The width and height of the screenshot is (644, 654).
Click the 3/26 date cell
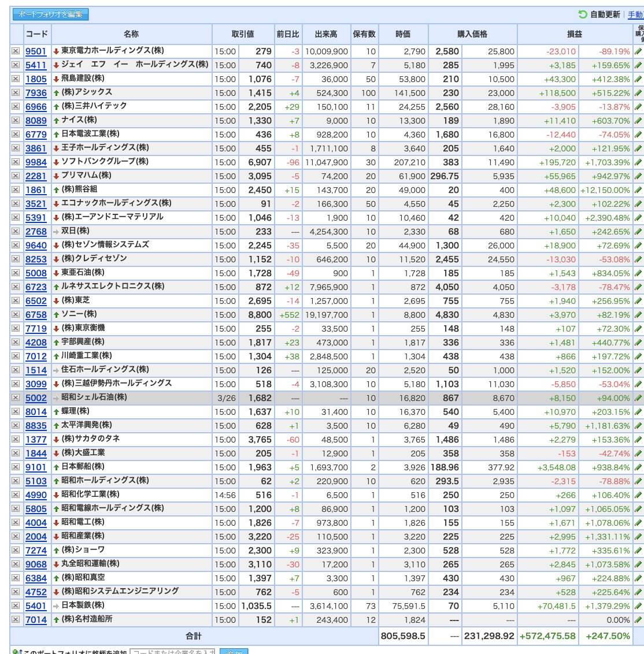(226, 398)
